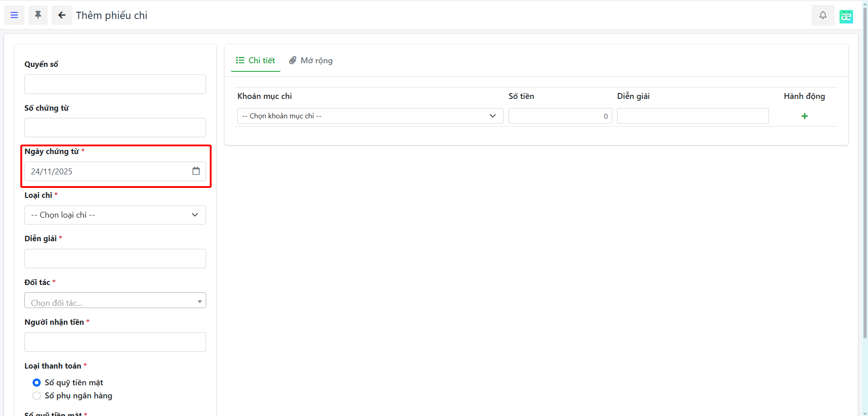Open the Chọn đối tác combo box
Image resolution: width=868 pixels, height=416 pixels.
(x=115, y=301)
